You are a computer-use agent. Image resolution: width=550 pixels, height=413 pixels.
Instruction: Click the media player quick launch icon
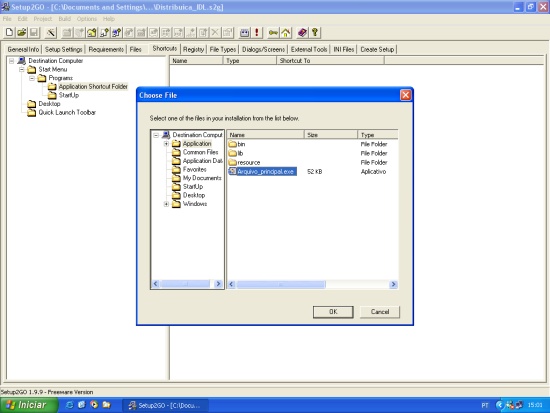coord(94,405)
